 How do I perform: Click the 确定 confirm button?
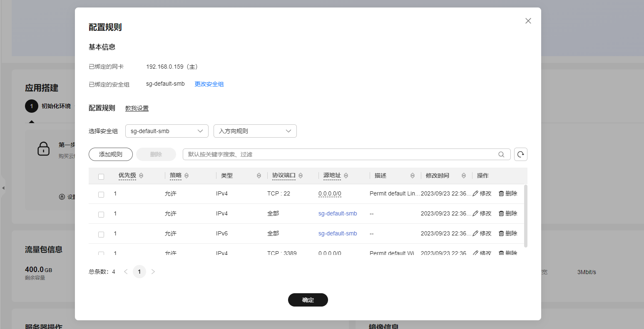(308, 299)
